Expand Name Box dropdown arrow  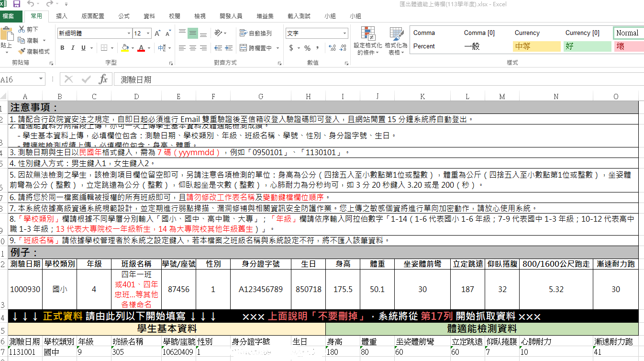coord(41,79)
